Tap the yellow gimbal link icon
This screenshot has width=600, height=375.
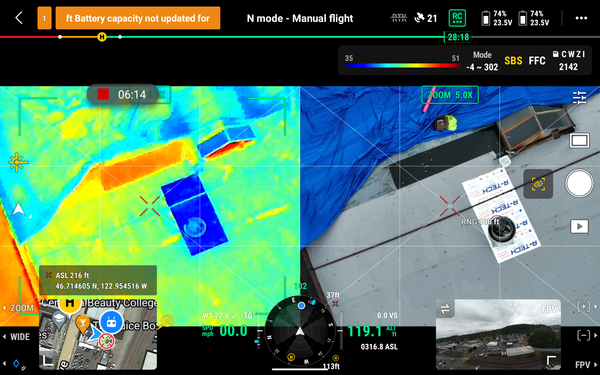538,184
